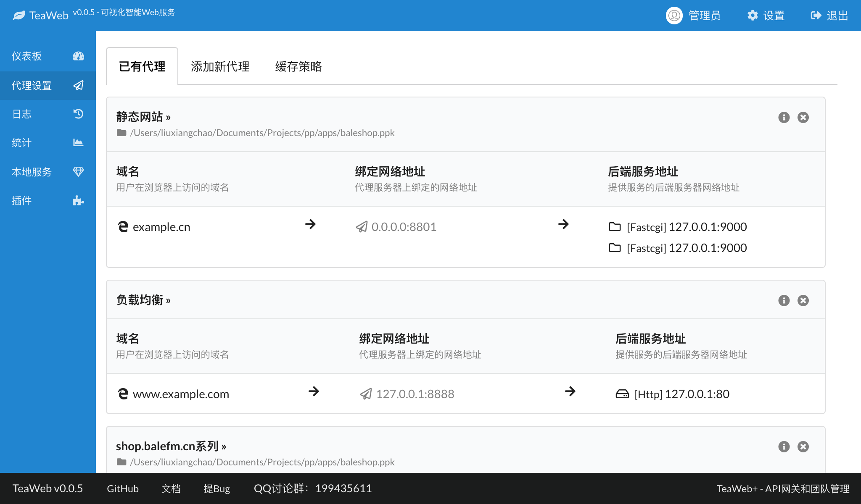The image size is (861, 504).
Task: Open info icon for shop.balefm.cn系列 proxy
Action: [x=784, y=447]
